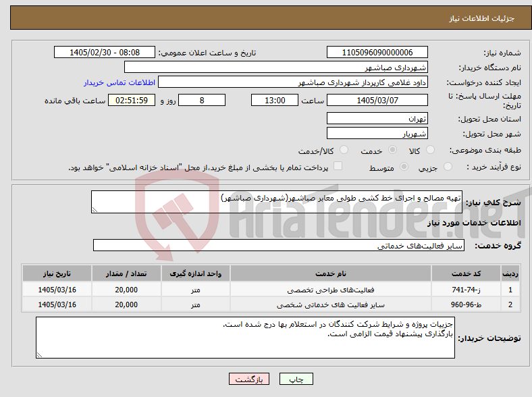Screen dimensions: 532x397
Task: Click the کد خدمت column header
Action: point(467,273)
